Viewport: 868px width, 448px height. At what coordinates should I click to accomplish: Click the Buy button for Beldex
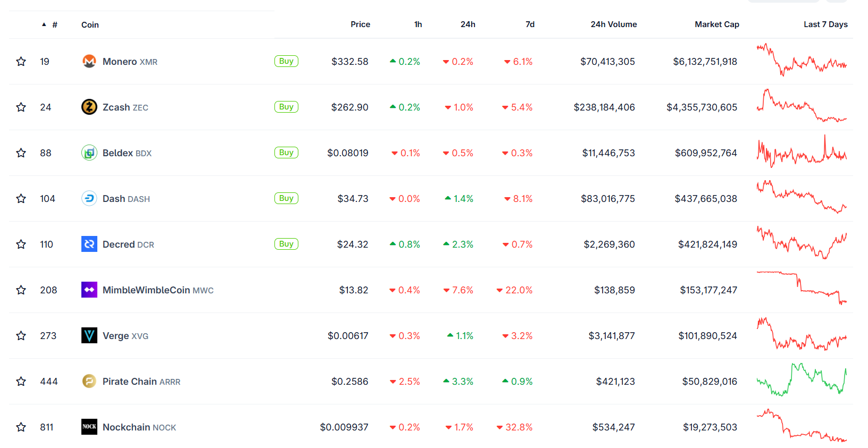(286, 153)
